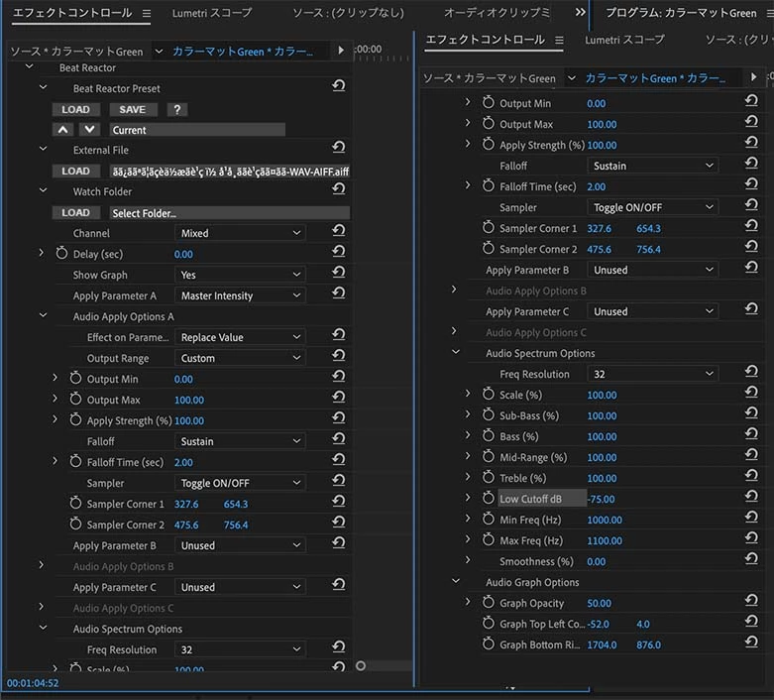Toggle Output Max stopwatch in left panel
Viewport: 774px width, 700px height.
tap(75, 400)
